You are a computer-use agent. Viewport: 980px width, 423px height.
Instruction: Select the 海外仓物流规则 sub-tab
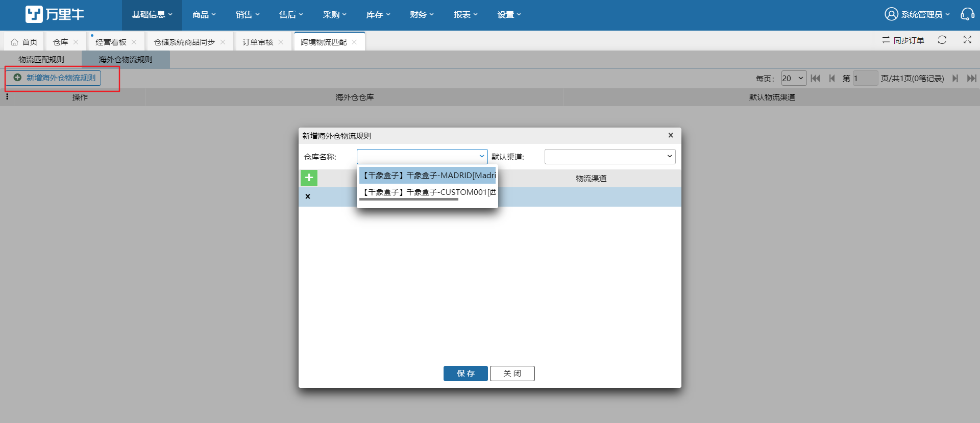pyautogui.click(x=126, y=60)
